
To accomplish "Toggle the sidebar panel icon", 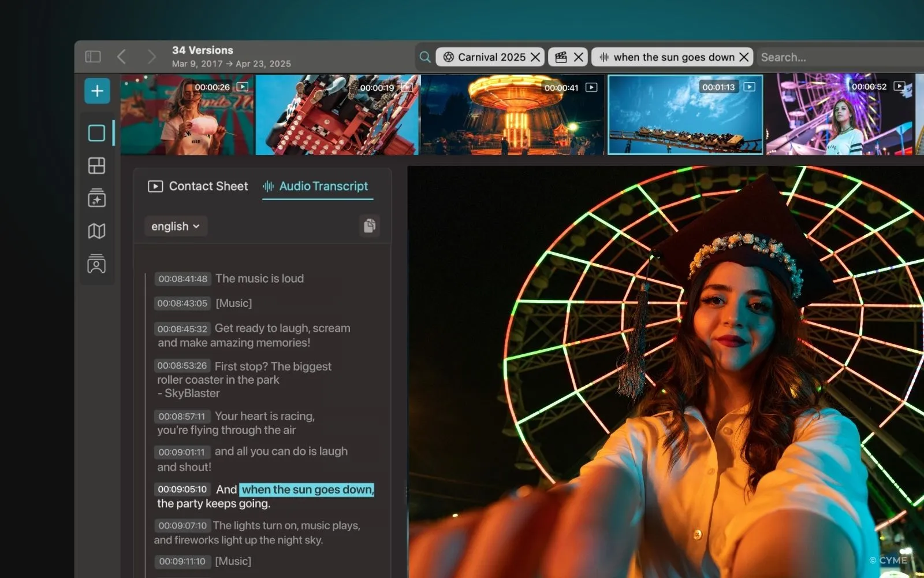I will pos(93,57).
